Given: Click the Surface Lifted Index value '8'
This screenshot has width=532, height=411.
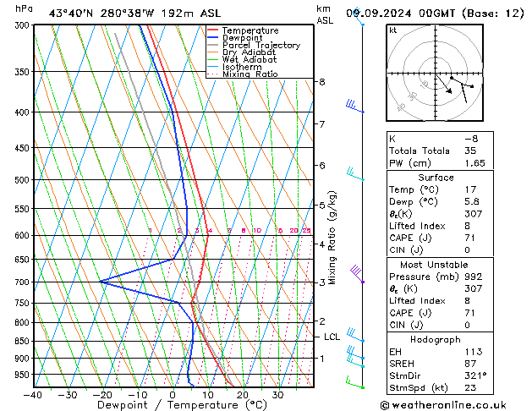Looking at the screenshot, I should point(467,226).
